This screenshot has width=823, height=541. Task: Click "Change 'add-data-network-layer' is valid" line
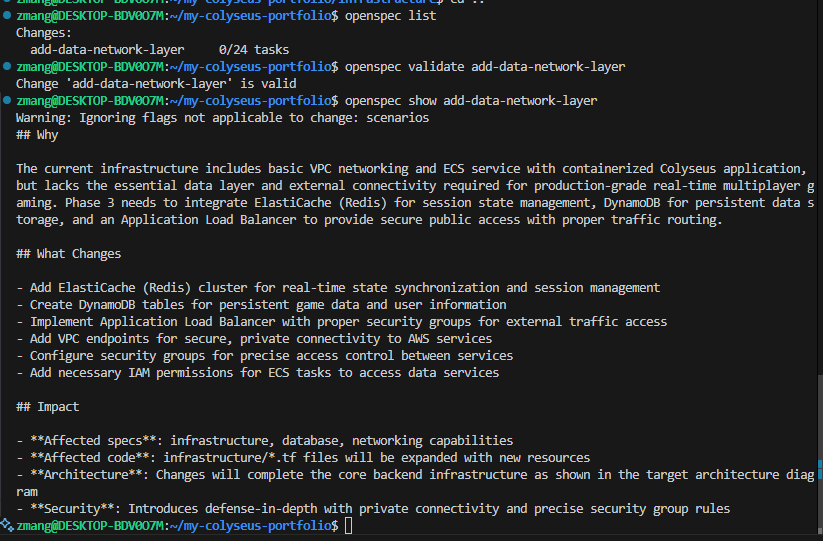point(156,84)
